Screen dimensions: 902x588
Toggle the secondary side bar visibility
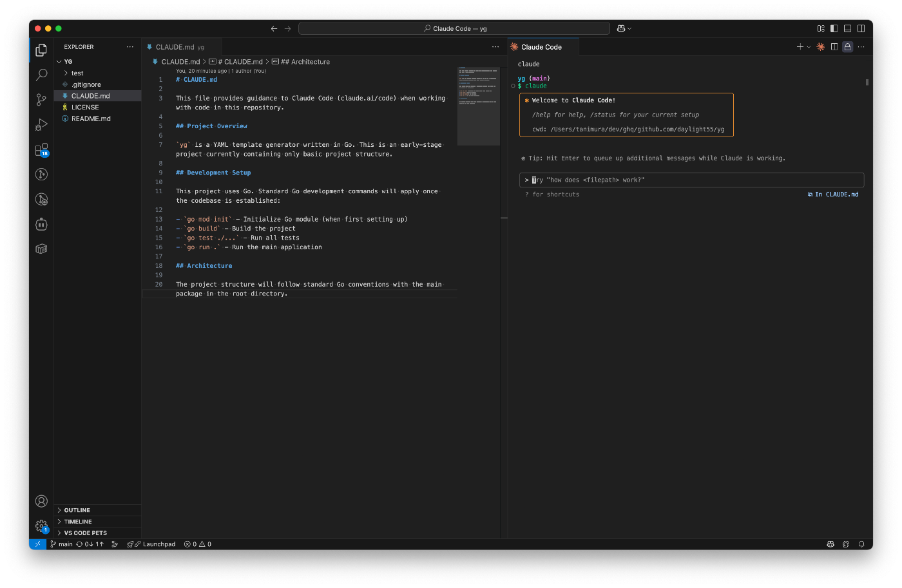[x=861, y=28]
